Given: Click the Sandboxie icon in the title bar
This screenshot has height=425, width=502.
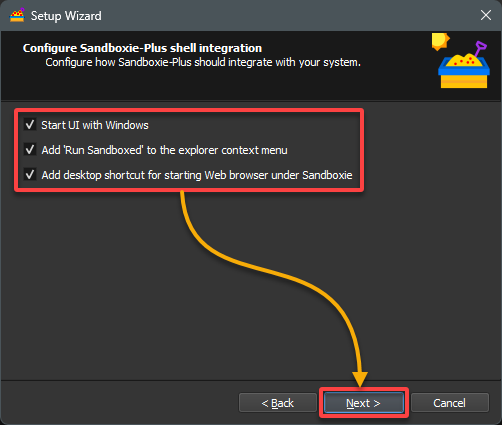Looking at the screenshot, I should point(17,15).
